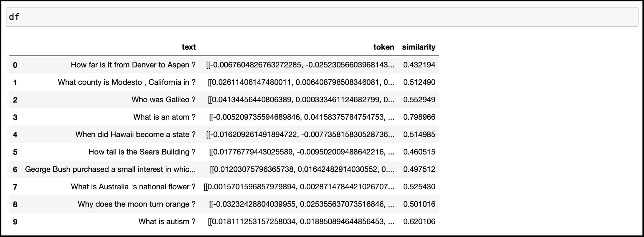Click the code cell containing df
644x237 pixels.
tap(322, 17)
